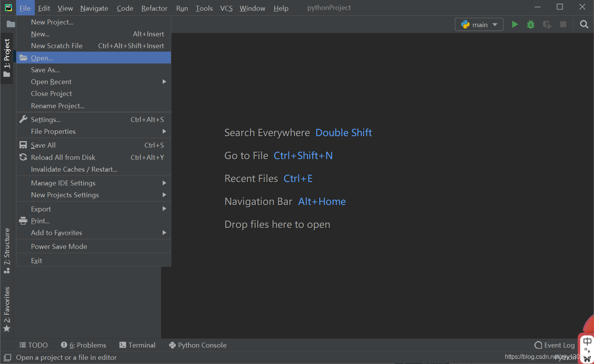Expand the Add to Favorites submenu
This screenshot has height=364, width=594.
coord(94,232)
